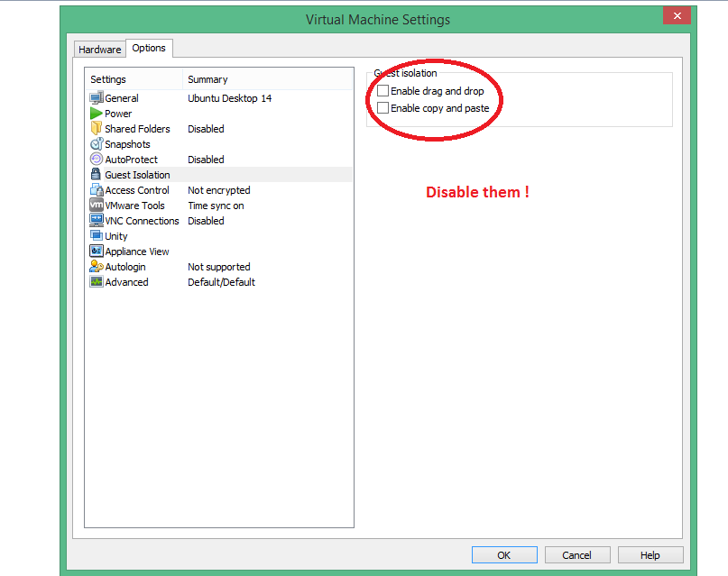The height and width of the screenshot is (576, 728).
Task: Click the Time sync on summary value
Action: tap(216, 206)
